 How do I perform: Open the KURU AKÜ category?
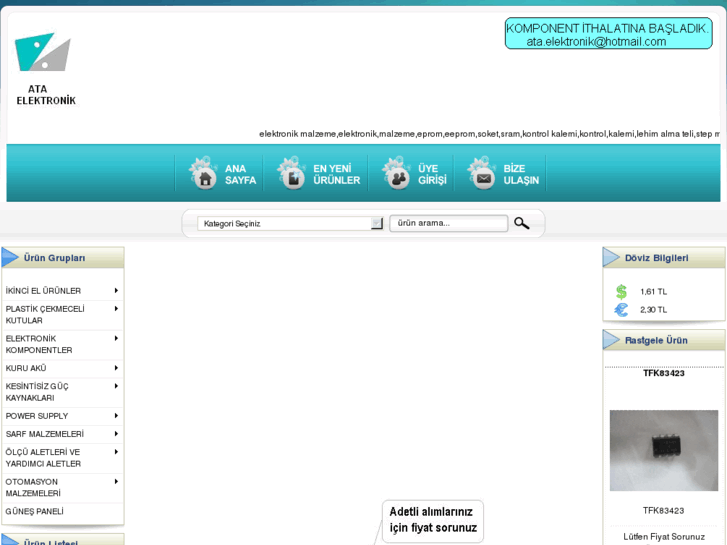(x=26, y=368)
